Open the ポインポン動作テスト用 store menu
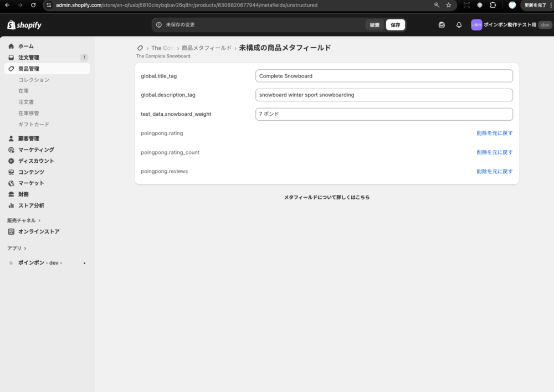Viewport: 554px width, 392px height. [x=510, y=25]
